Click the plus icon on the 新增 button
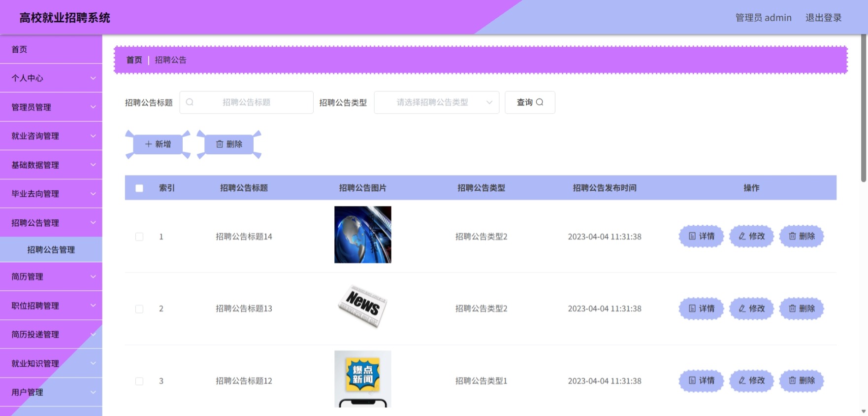The width and height of the screenshot is (868, 416). pyautogui.click(x=148, y=144)
